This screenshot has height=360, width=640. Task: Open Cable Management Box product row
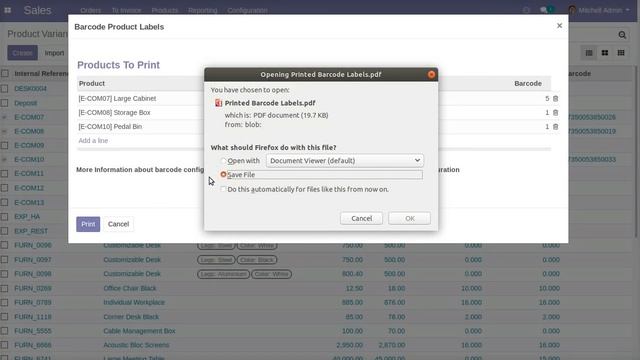(x=139, y=331)
